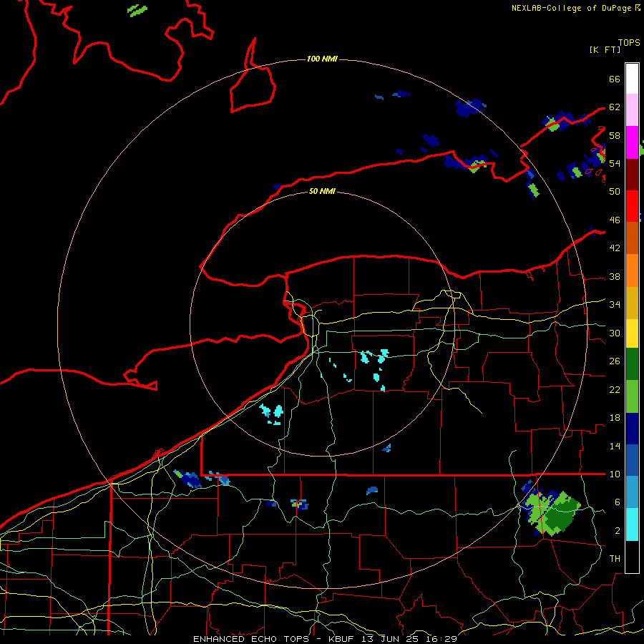Viewport: 644px width, 644px height.
Task: Select the dark red swatch near label 54
Action: [632, 174]
